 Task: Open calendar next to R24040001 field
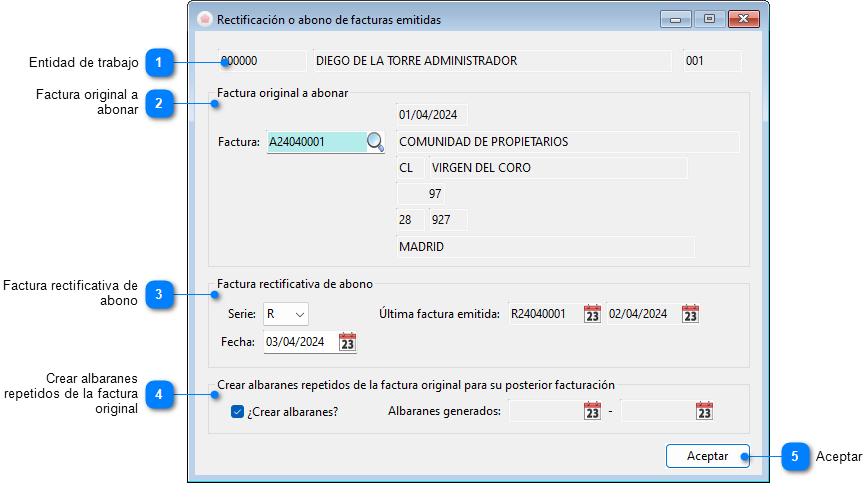click(x=592, y=314)
